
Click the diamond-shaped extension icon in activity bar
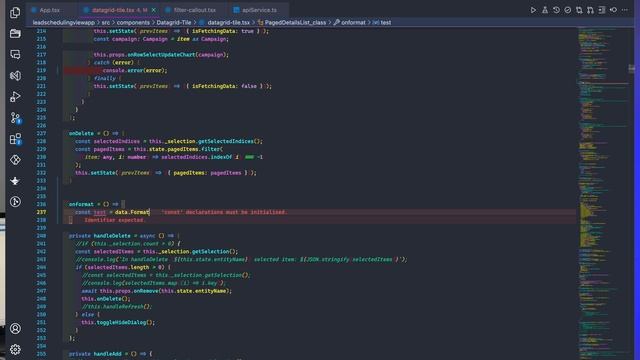click(15, 160)
